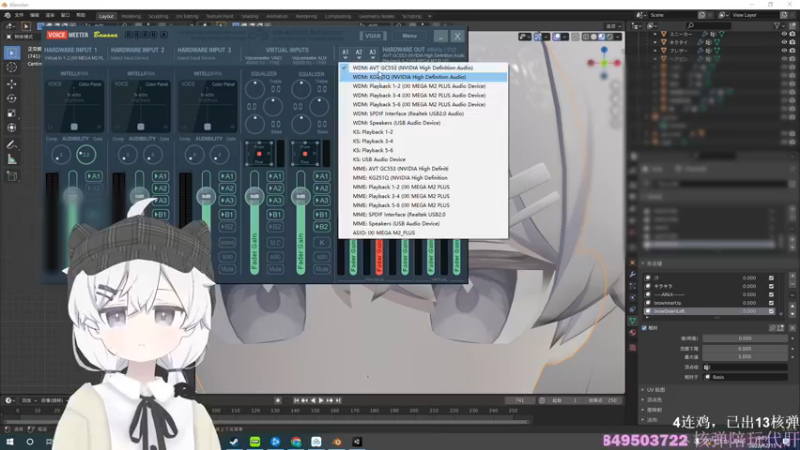The image size is (800, 450).
Task: Select the Measure tool
Action: click(x=12, y=160)
